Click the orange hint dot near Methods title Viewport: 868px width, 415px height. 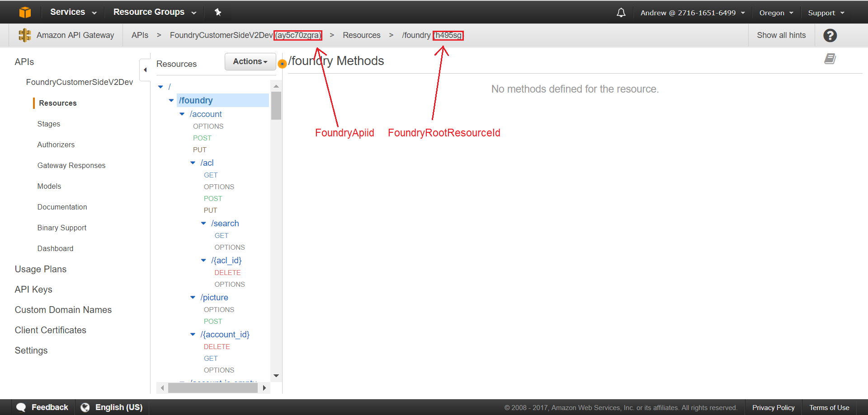click(x=282, y=64)
